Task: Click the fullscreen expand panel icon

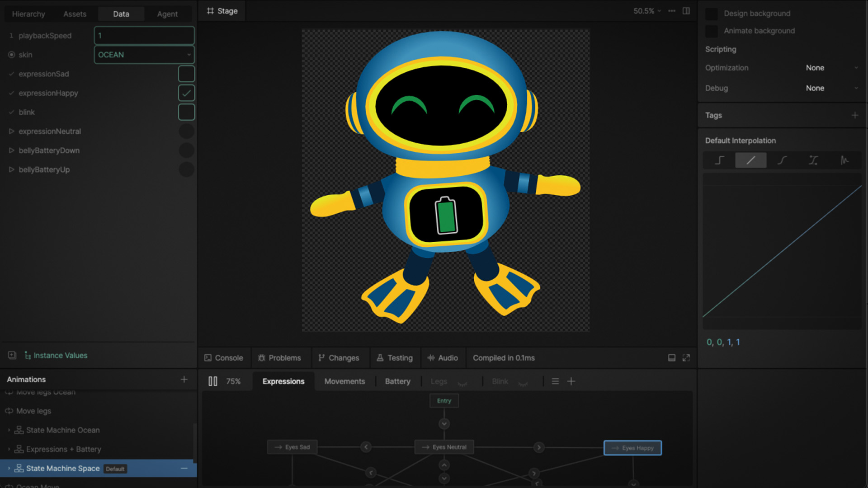Action: point(686,358)
